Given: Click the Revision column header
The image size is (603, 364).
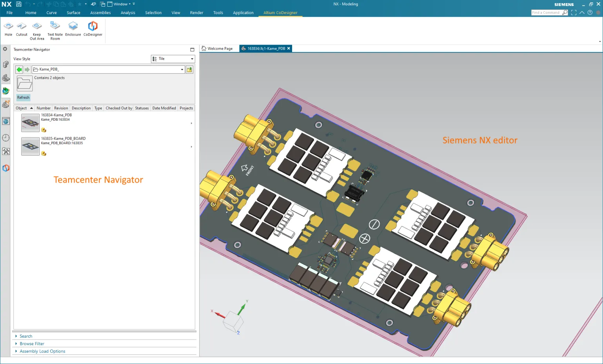Looking at the screenshot, I should pos(61,108).
